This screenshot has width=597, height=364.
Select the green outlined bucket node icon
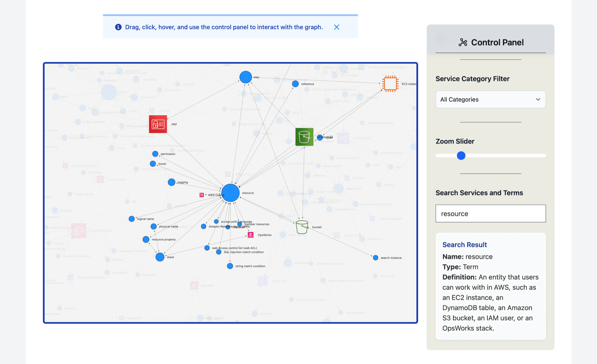coord(302,227)
